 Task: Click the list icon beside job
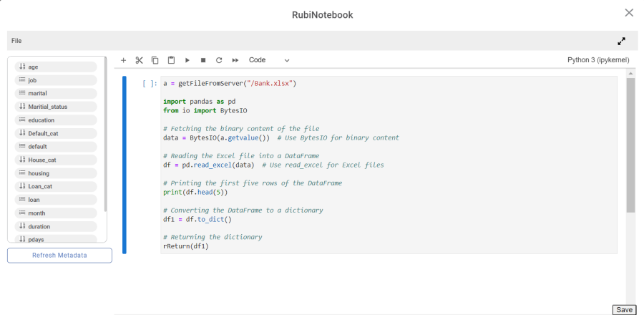click(x=22, y=80)
